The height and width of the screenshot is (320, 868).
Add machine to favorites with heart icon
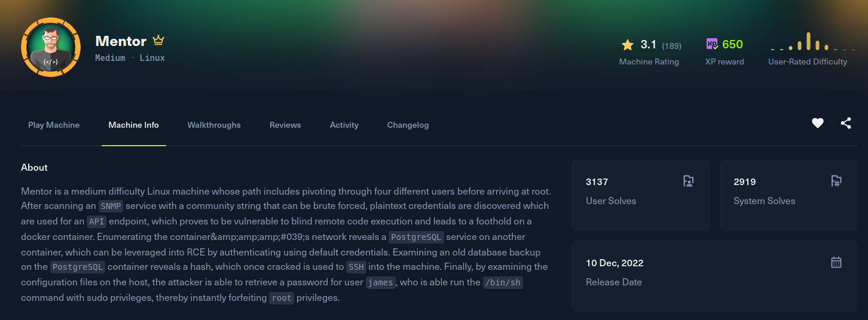[x=818, y=123]
